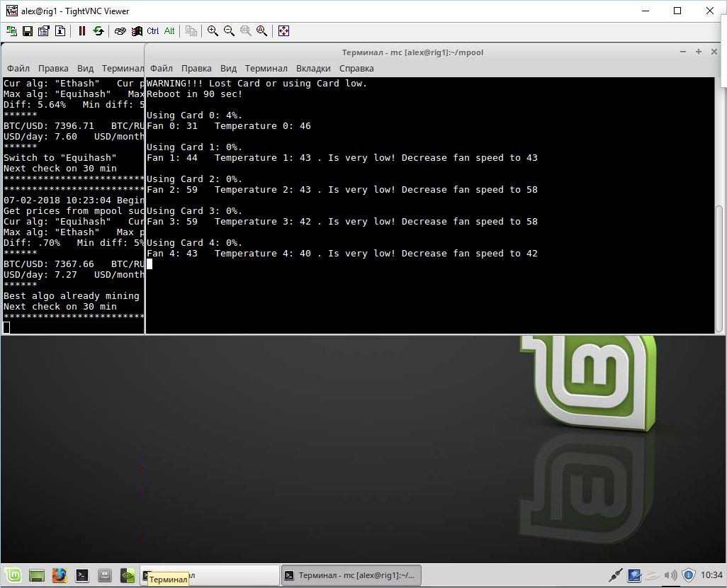
Task: Click the 'Using Card 0: 4%.' line
Action: (195, 115)
